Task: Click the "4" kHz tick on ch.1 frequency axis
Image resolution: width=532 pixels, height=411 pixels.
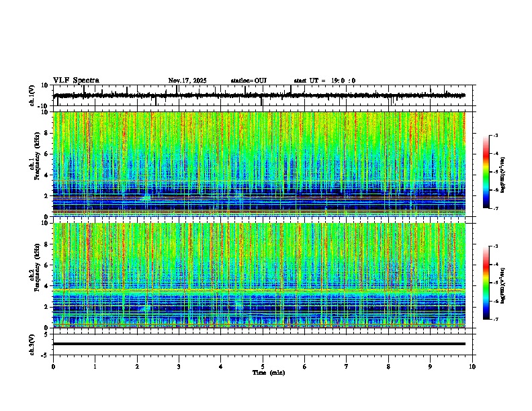Action: click(46, 175)
